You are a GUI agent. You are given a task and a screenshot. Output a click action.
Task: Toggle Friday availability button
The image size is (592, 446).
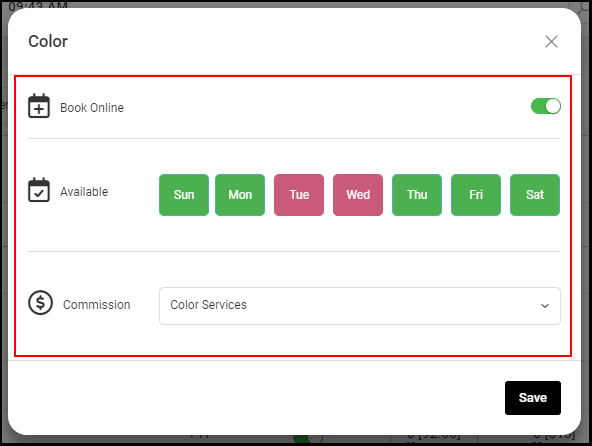tap(476, 195)
